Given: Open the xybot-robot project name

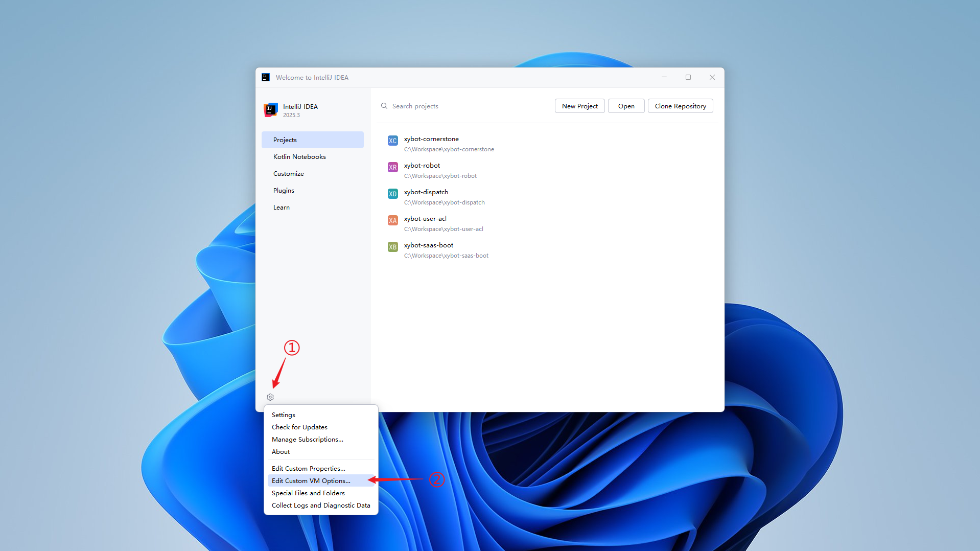Looking at the screenshot, I should pos(422,165).
